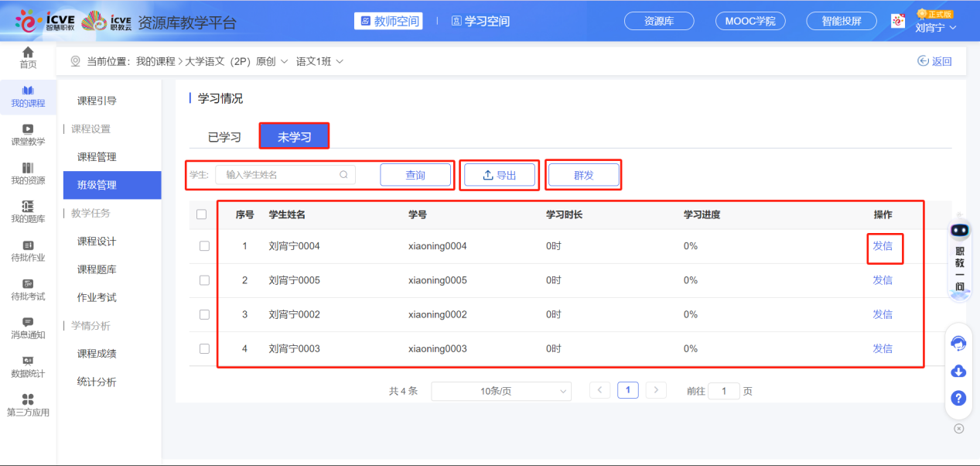Click 发信 link for 刘宵宁0005
This screenshot has height=466, width=980.
point(883,280)
